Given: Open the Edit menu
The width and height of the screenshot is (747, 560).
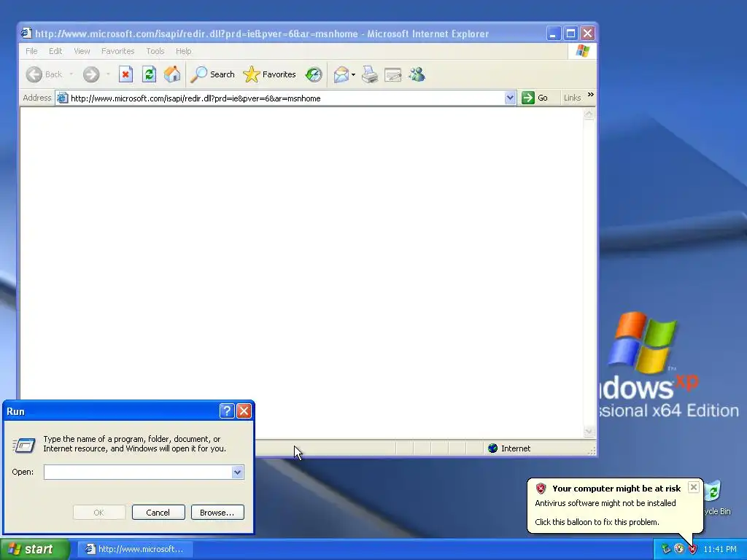Looking at the screenshot, I should point(55,51).
